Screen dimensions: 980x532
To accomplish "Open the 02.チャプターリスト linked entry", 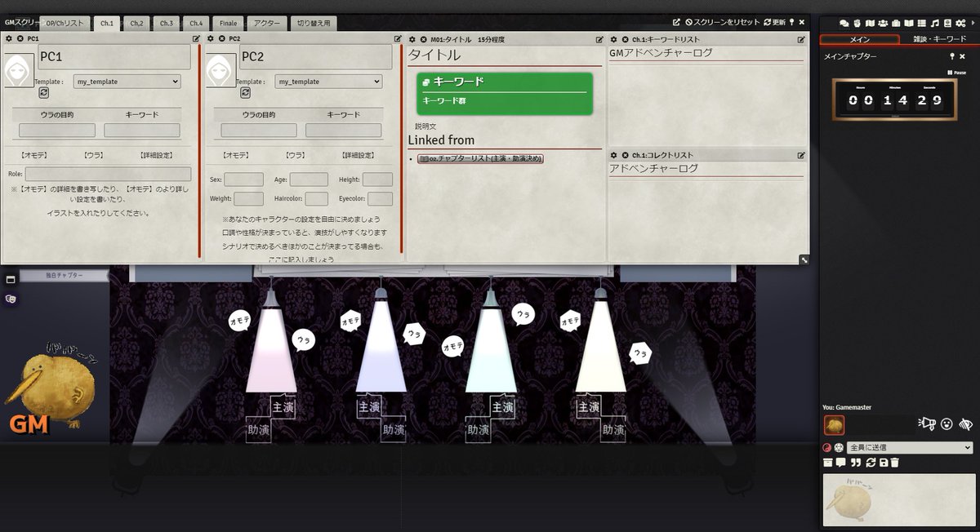I will 480,158.
